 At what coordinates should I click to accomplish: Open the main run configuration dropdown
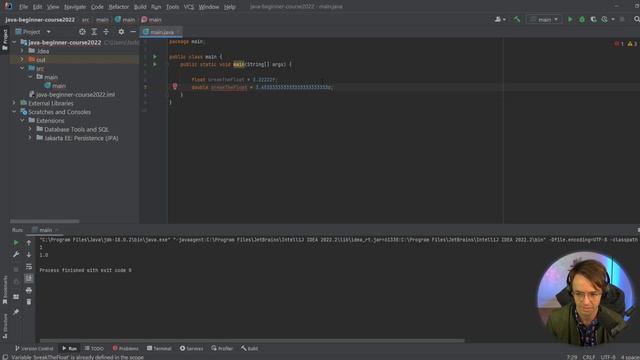(x=544, y=19)
